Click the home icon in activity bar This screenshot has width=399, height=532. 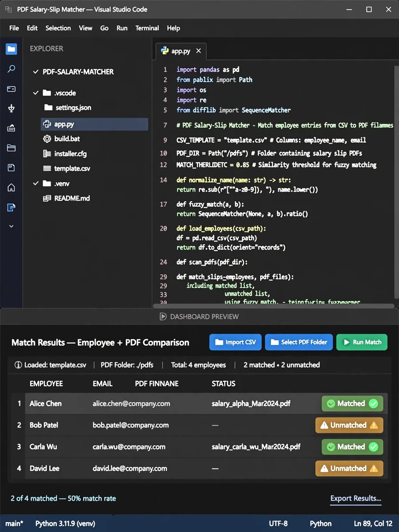12,188
